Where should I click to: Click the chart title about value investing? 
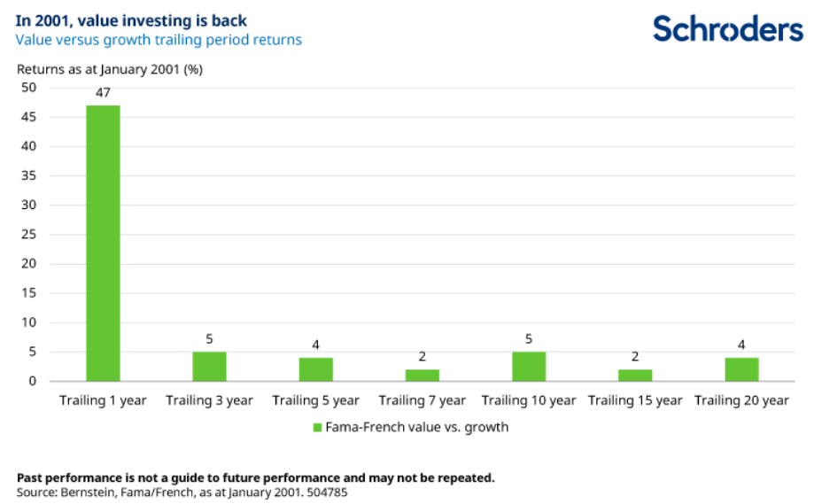click(x=132, y=20)
